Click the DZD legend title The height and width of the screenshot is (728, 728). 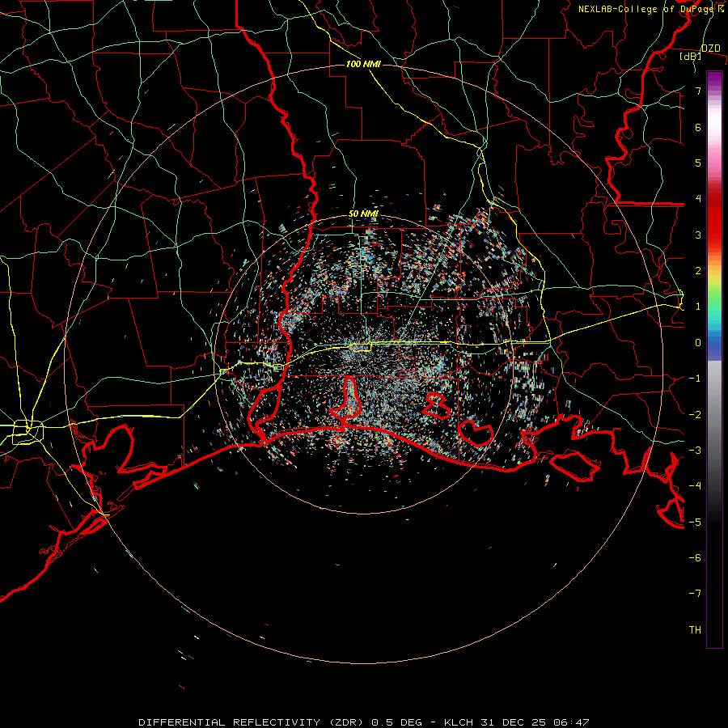(x=710, y=49)
